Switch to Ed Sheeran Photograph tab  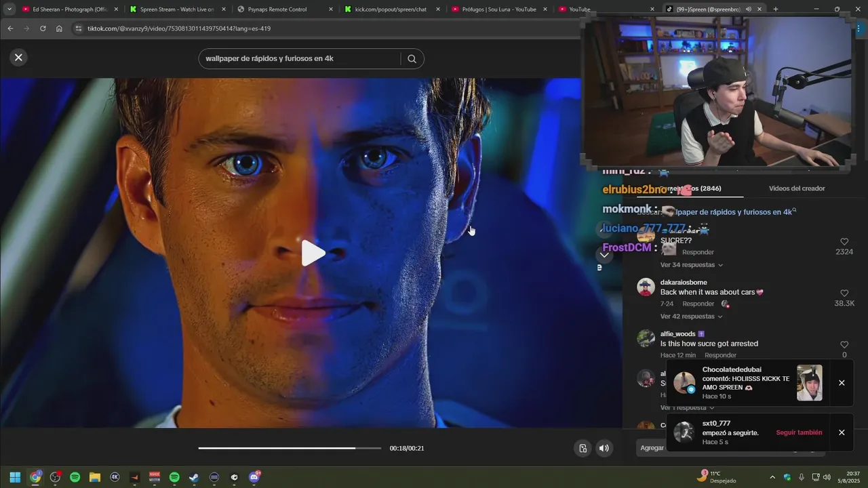(69, 9)
